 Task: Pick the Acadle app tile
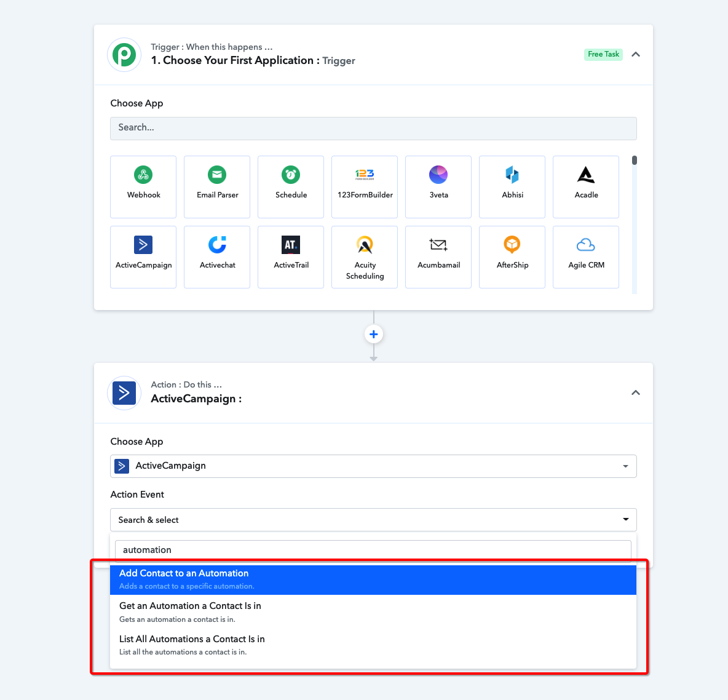coord(586,187)
